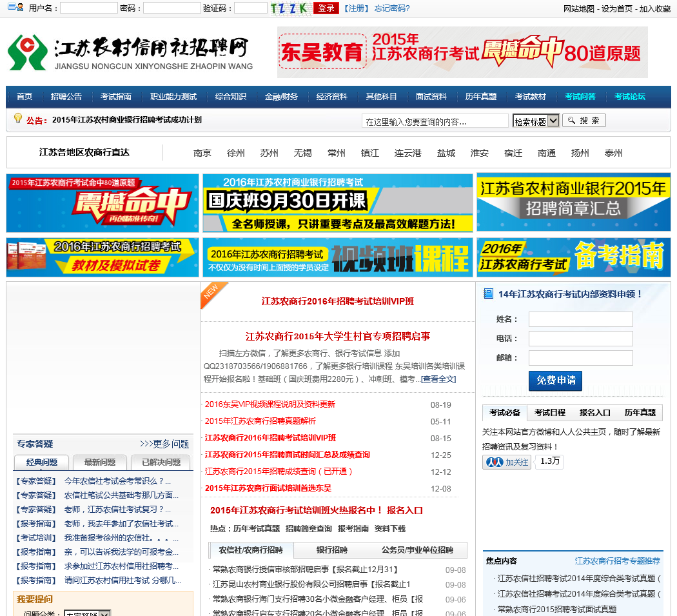677x616 pixels.
Task: Open the 备考指南 banner
Action: pos(573,257)
